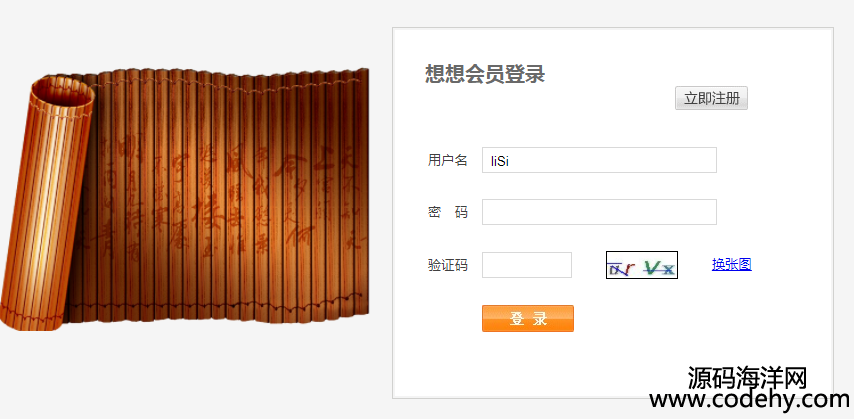Click the red r letter in captcha

[630, 268]
